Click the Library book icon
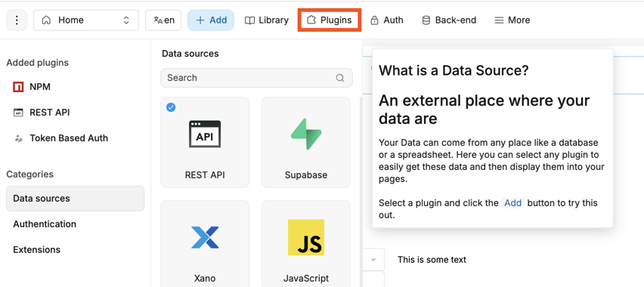The image size is (644, 287). click(x=249, y=20)
